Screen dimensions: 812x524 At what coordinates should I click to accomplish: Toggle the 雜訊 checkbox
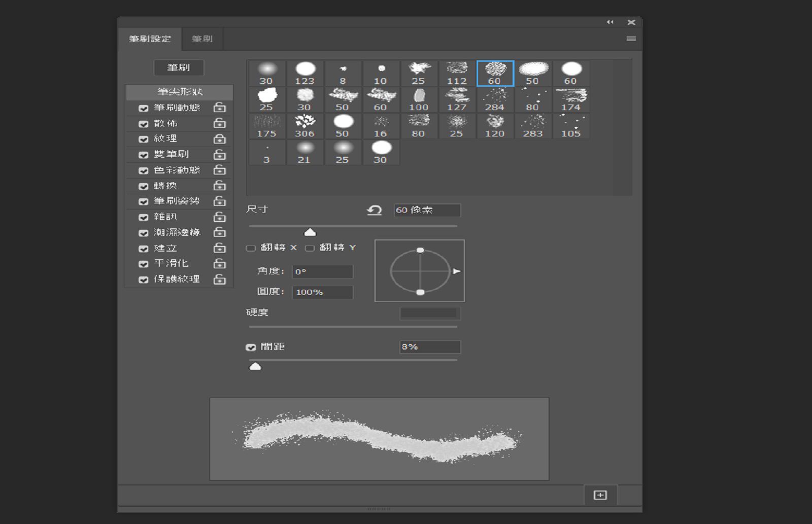pos(144,217)
